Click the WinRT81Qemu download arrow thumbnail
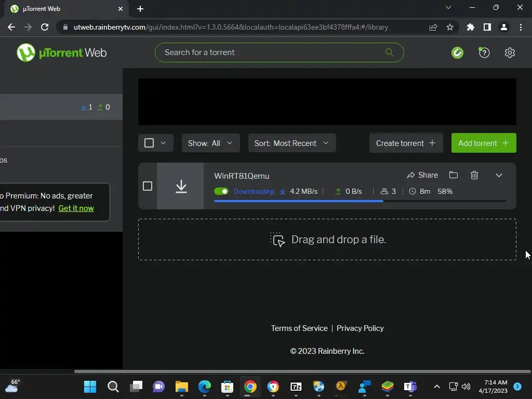This screenshot has height=399, width=532. (x=180, y=186)
